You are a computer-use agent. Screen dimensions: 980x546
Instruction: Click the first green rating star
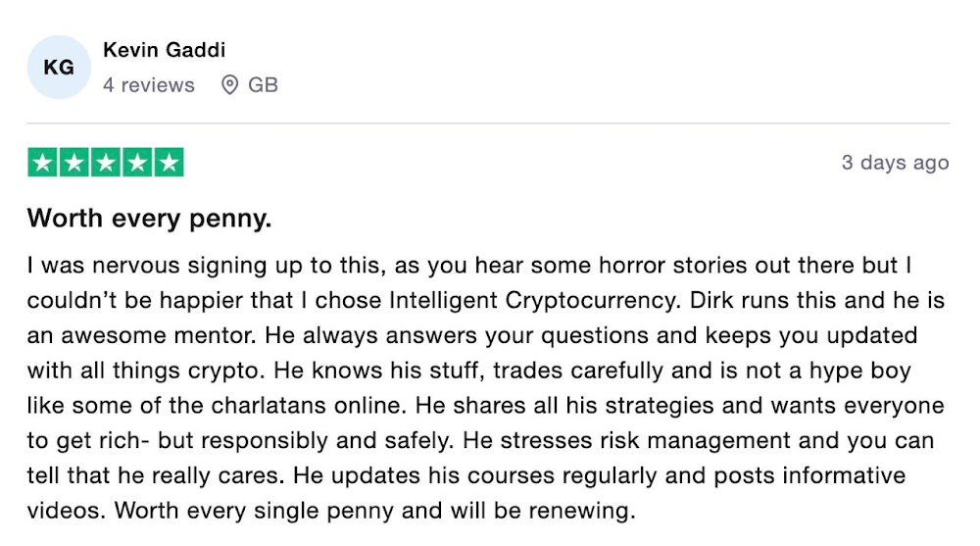(43, 163)
